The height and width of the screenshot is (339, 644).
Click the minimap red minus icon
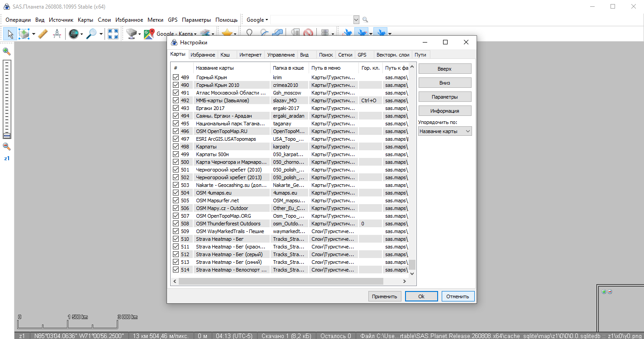point(610,292)
